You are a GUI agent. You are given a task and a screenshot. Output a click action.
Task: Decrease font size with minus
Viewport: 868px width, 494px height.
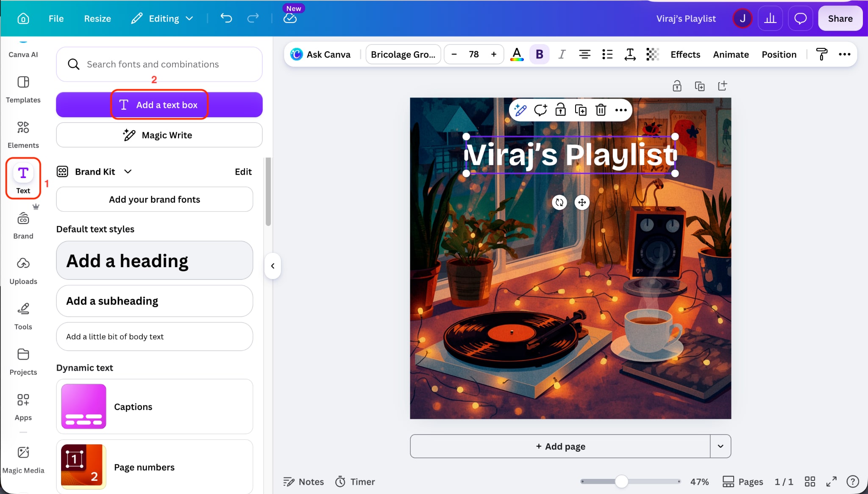click(454, 54)
